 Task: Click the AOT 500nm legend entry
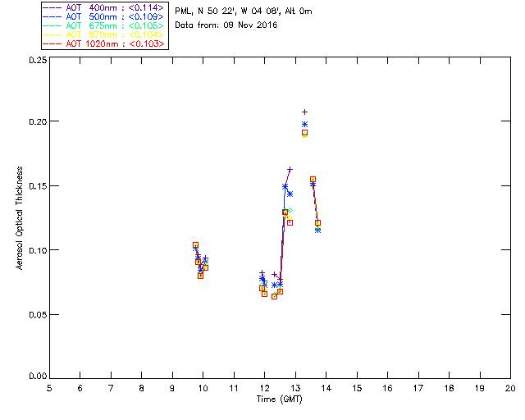click(103, 16)
